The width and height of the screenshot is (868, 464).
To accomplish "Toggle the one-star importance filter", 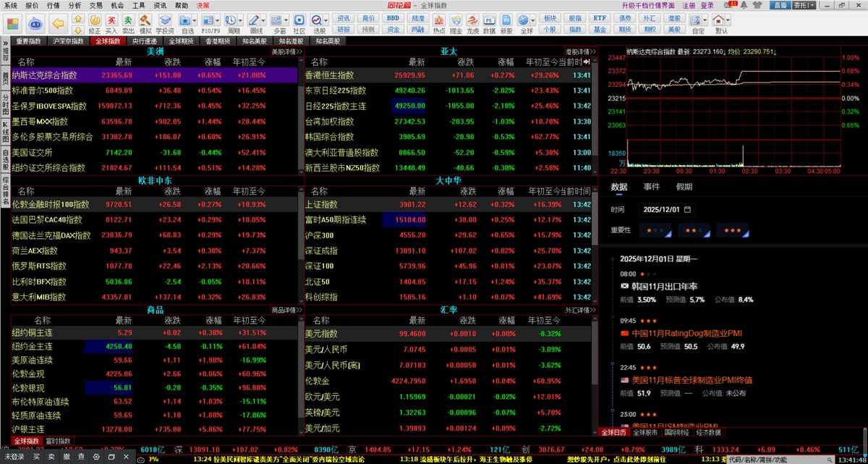I will point(658,230).
